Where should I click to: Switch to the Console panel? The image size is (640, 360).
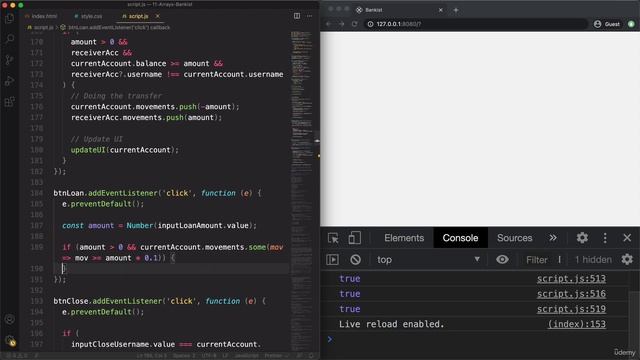(x=460, y=238)
